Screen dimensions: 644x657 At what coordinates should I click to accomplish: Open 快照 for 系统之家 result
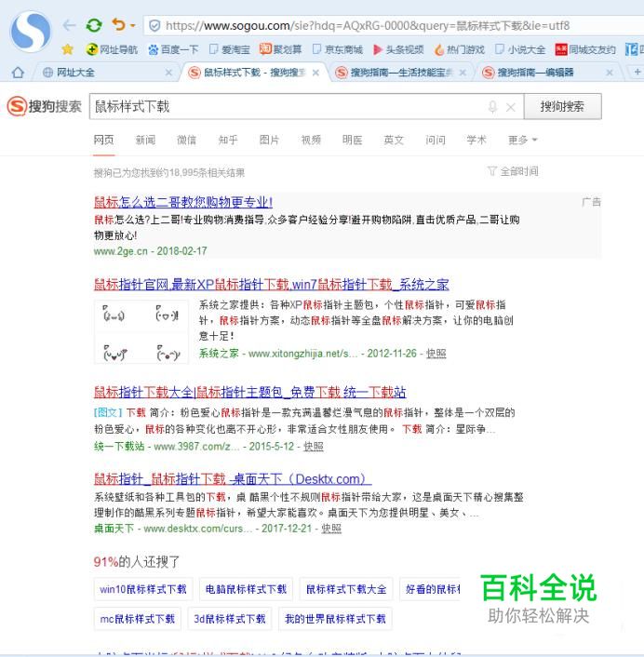coord(436,354)
